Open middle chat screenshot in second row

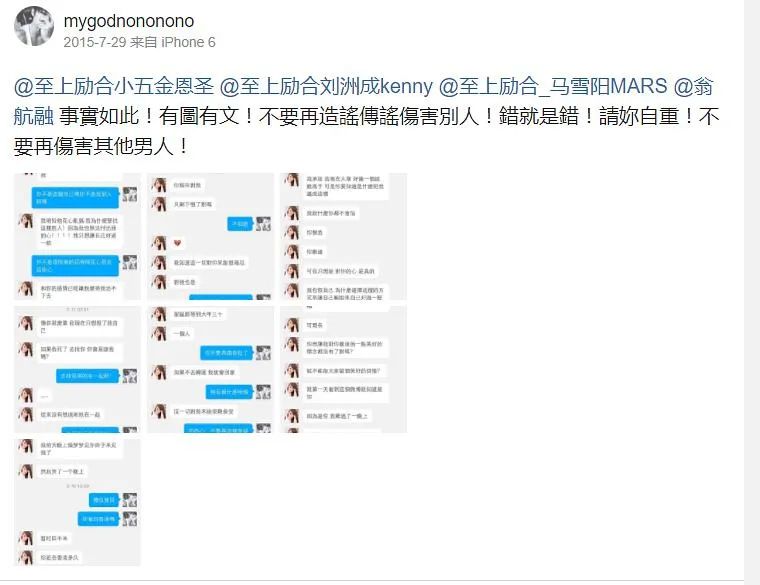210,369
